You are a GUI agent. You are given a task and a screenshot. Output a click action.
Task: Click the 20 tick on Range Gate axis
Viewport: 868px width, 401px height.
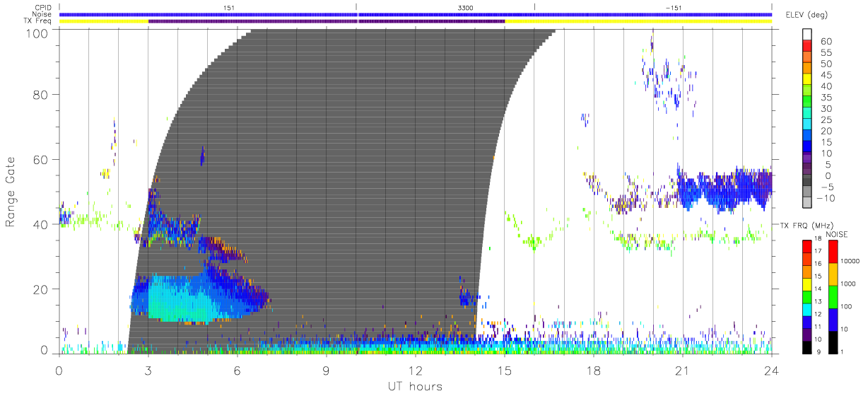(42, 289)
